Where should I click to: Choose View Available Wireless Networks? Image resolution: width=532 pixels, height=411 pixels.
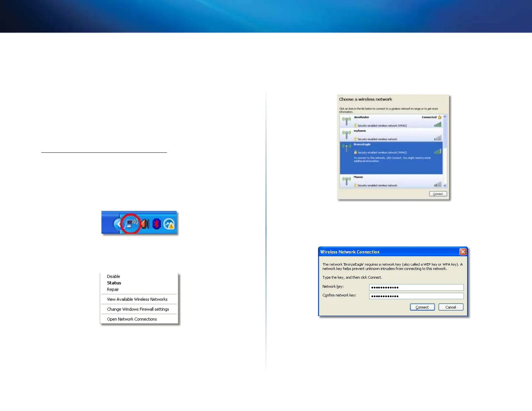(x=137, y=299)
